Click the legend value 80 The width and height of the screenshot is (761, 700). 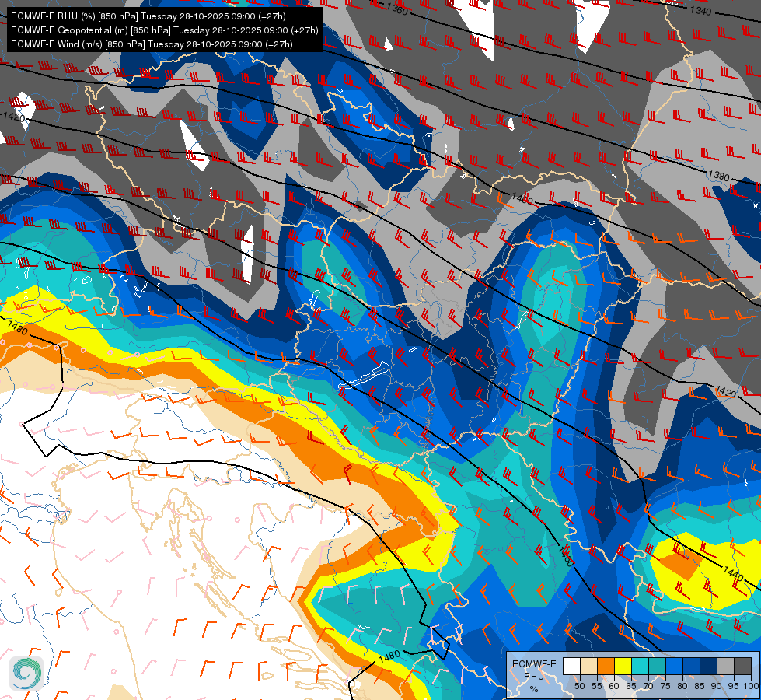[x=682, y=686]
